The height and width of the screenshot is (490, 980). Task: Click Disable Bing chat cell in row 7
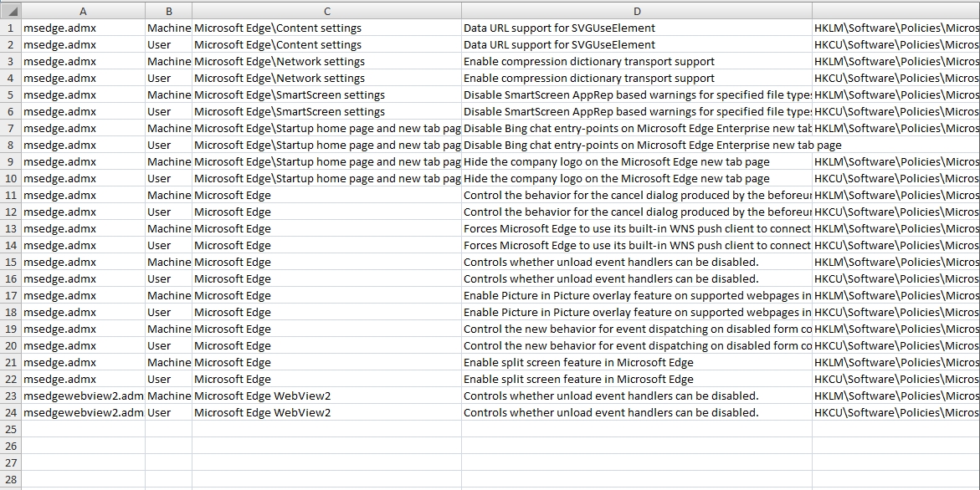pos(637,128)
